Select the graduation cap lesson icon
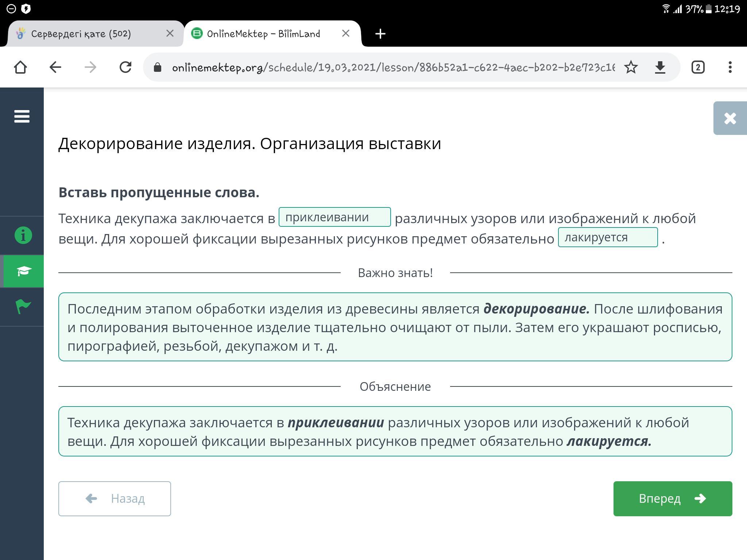747x560 pixels. (x=23, y=271)
